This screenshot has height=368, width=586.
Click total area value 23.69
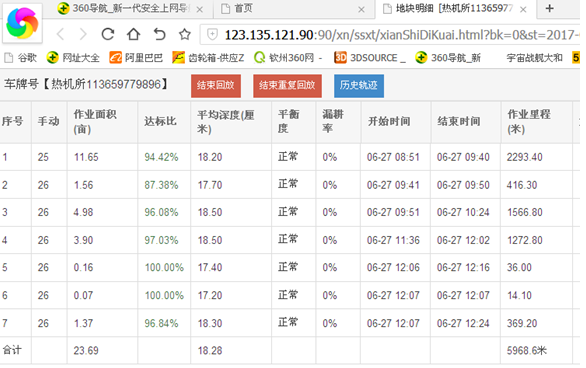coord(86,350)
